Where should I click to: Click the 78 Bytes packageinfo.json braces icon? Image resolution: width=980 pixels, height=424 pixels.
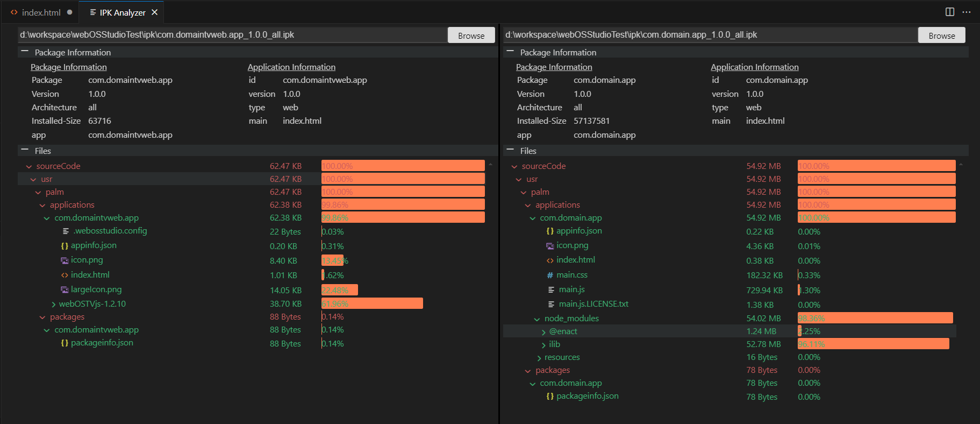(x=550, y=397)
